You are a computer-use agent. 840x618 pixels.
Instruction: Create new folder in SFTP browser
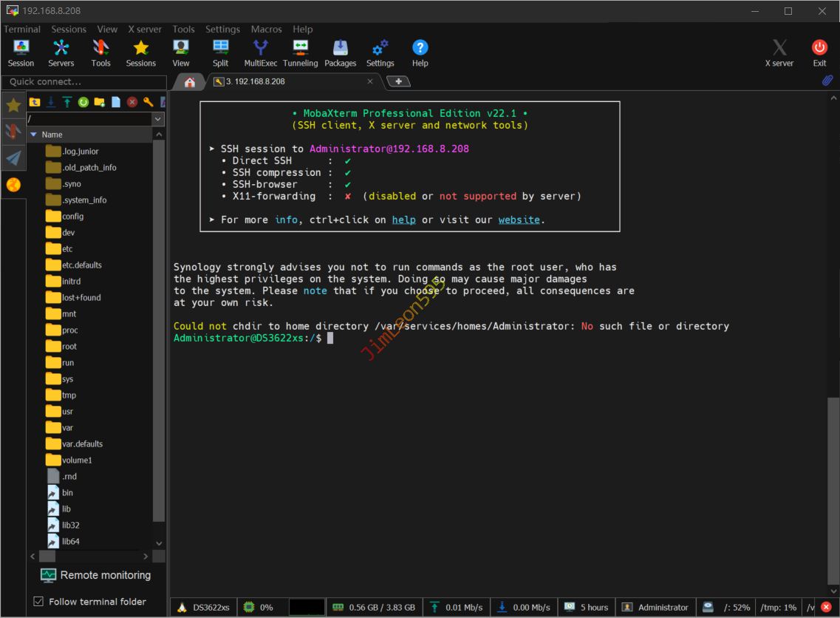pyautogui.click(x=100, y=102)
